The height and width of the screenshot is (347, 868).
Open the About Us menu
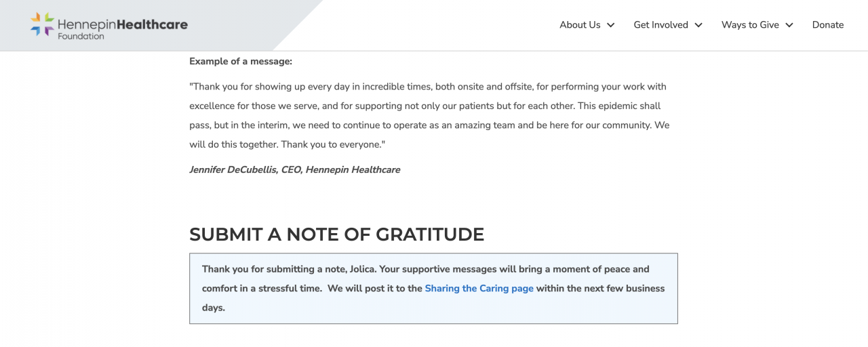click(580, 25)
